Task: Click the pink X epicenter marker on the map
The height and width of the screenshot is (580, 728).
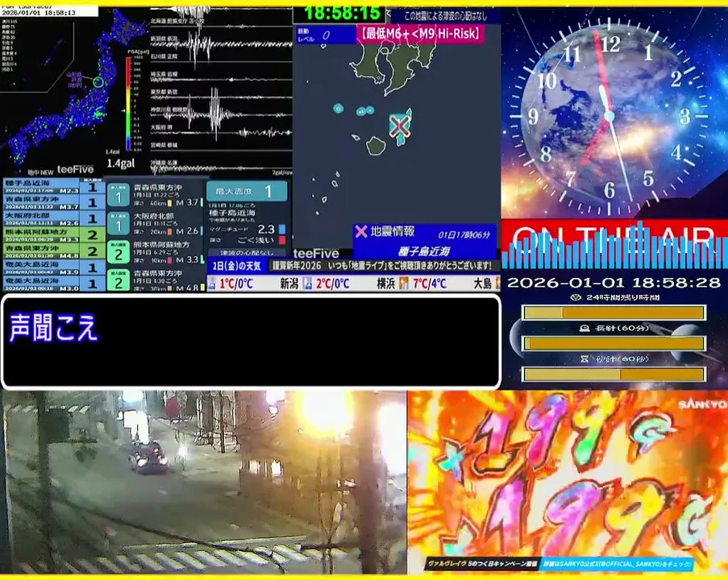Action: (399, 126)
